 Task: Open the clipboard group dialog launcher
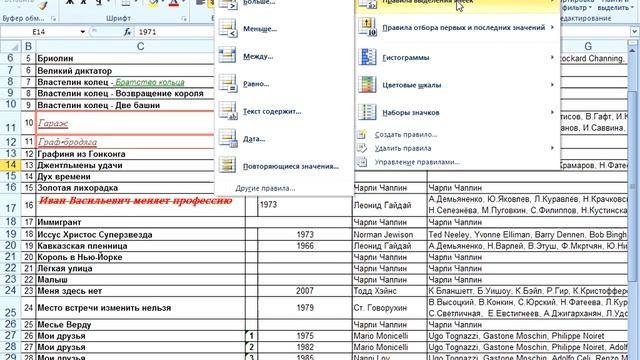(x=53, y=19)
